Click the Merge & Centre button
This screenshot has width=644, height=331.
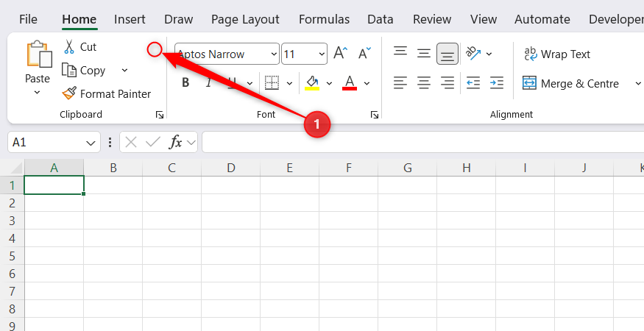point(570,83)
